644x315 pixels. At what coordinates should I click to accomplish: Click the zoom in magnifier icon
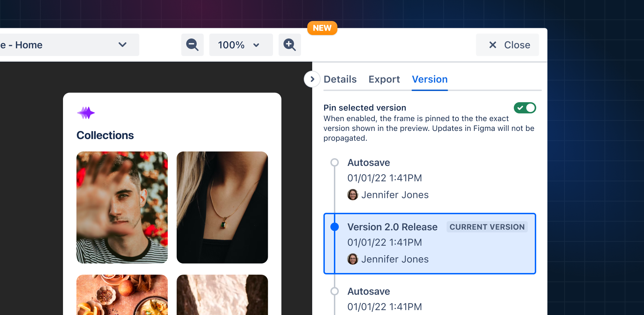289,45
